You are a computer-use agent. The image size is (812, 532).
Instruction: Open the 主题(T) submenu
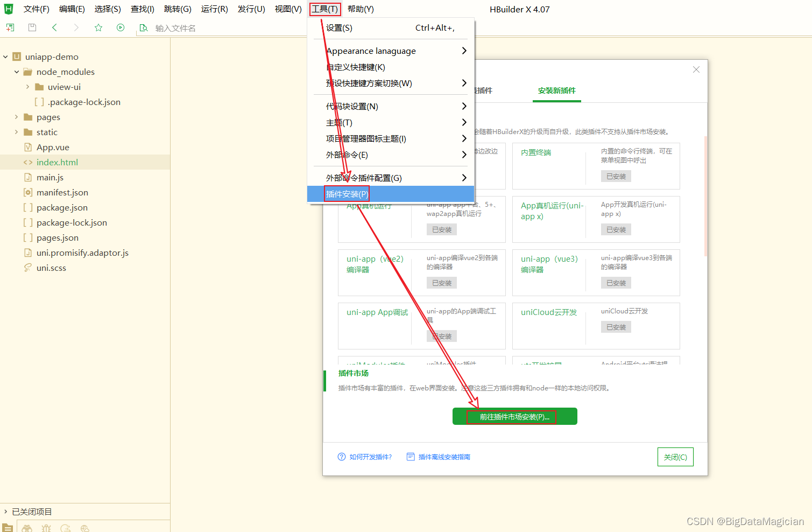[x=391, y=122]
